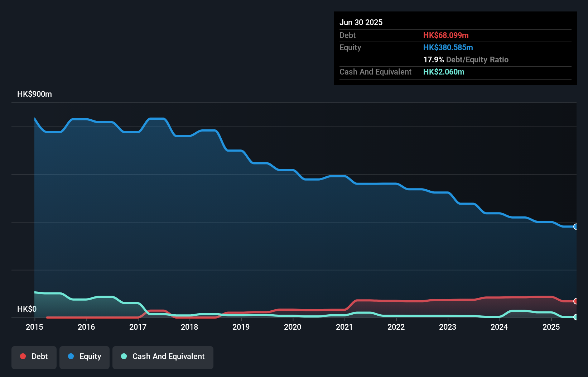
Task: Select the blue Equity endpoint marker
Action: (575, 226)
